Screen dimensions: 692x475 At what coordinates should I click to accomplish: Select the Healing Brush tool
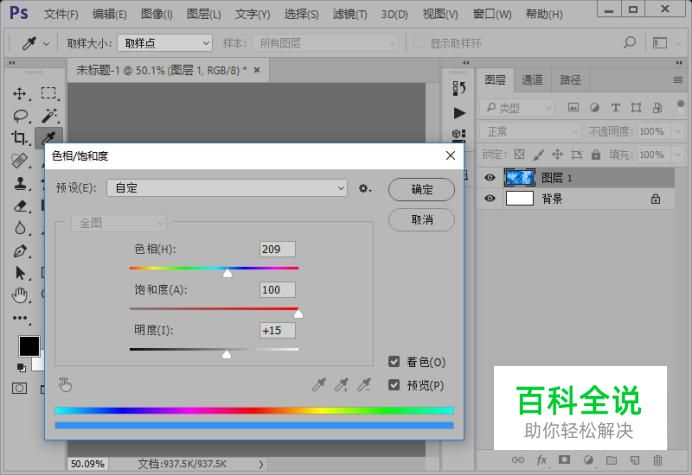pyautogui.click(x=19, y=160)
